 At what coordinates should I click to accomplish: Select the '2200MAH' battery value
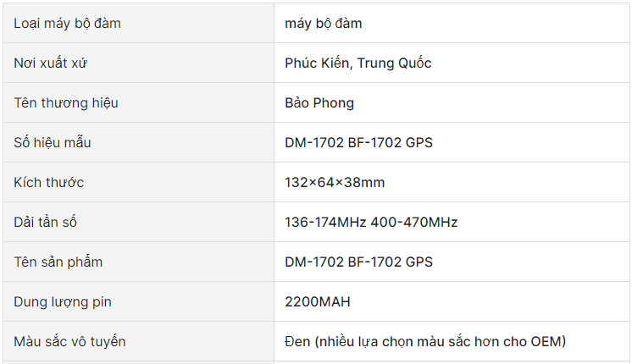pos(318,301)
